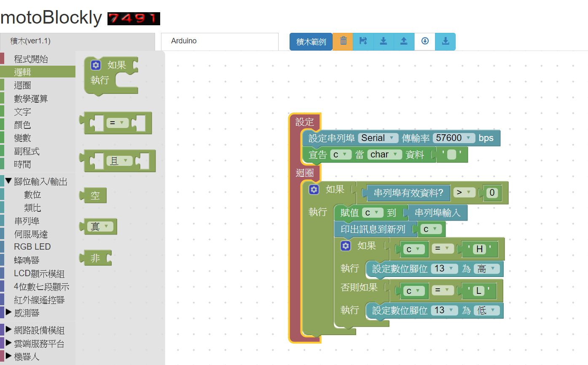Screen dimensions: 588x365
Task: Switch to the Arduino tab
Action: click(x=220, y=41)
